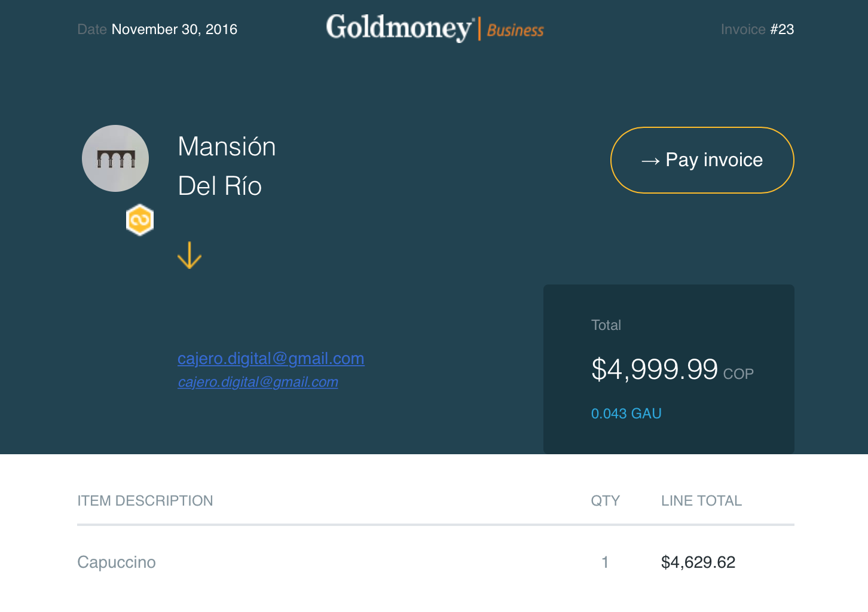868x612 pixels.
Task: Click the date November 30, 2016
Action: tap(175, 29)
